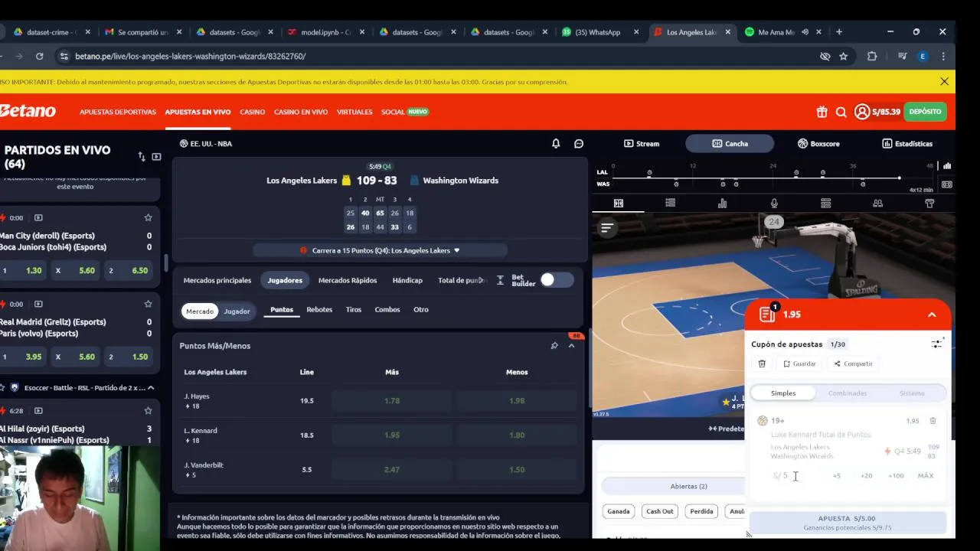Open the Hándicap tab
Image resolution: width=980 pixels, height=551 pixels.
click(x=407, y=280)
